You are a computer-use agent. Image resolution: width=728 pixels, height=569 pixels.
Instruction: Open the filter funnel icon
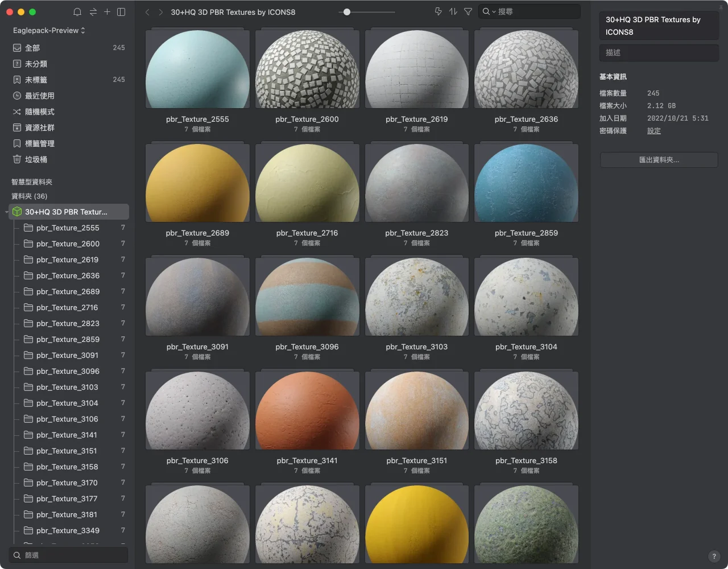point(468,11)
